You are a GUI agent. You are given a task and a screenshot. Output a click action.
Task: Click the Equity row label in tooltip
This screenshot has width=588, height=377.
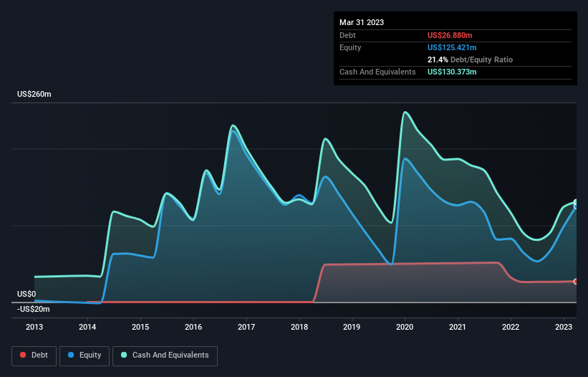(x=350, y=47)
